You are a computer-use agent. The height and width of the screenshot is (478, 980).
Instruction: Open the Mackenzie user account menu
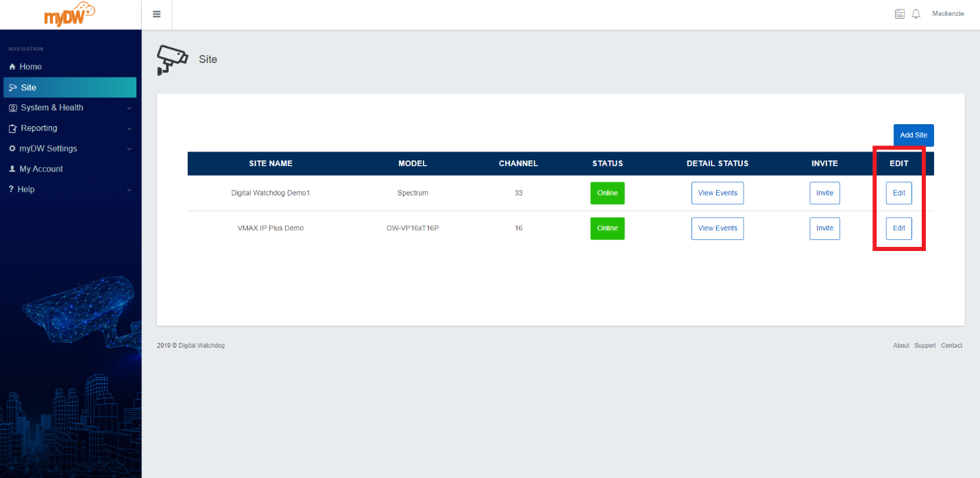[948, 14]
